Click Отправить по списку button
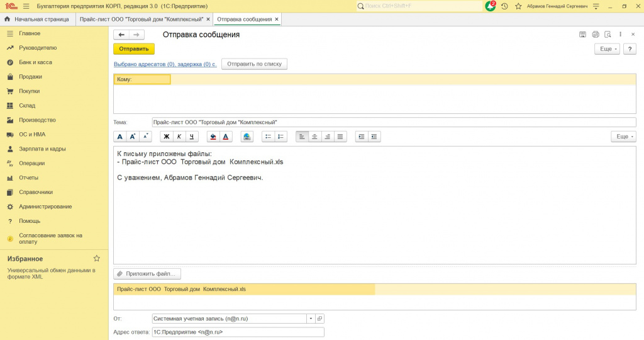The height and width of the screenshot is (340, 644). click(254, 64)
